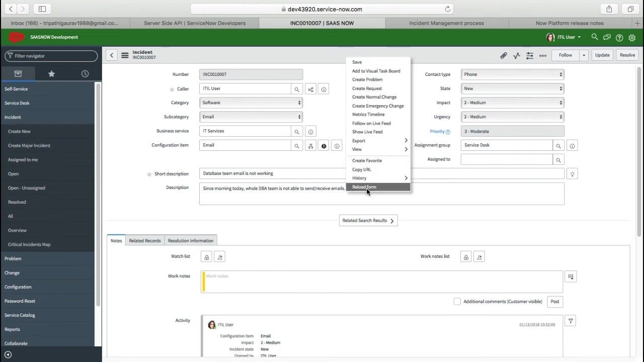Screen dimensions: 644x362
Task: Open the activity filter funnel icon
Action: (571, 321)
